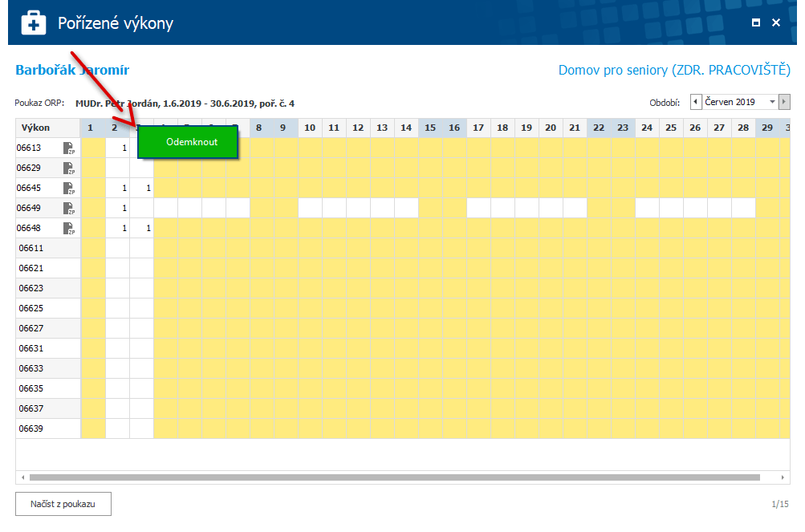Select the row label 06639
Image resolution: width=805 pixels, height=532 pixels.
pyautogui.click(x=31, y=428)
